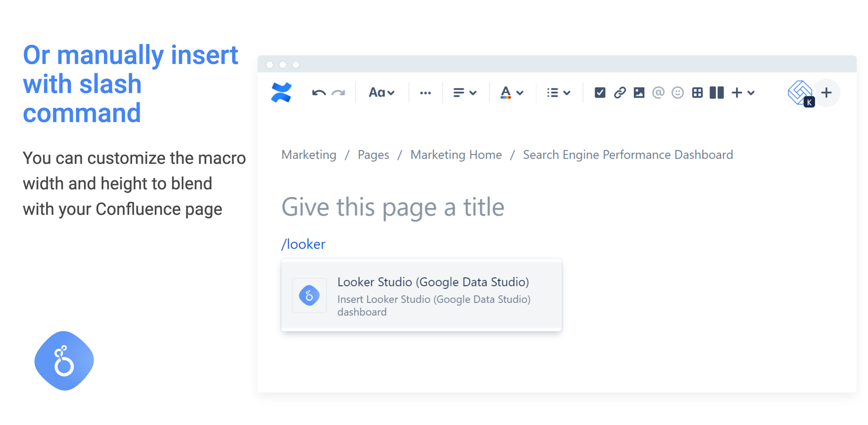This screenshot has width=868, height=425.
Task: Go to Marketing breadcrumb
Action: click(309, 155)
